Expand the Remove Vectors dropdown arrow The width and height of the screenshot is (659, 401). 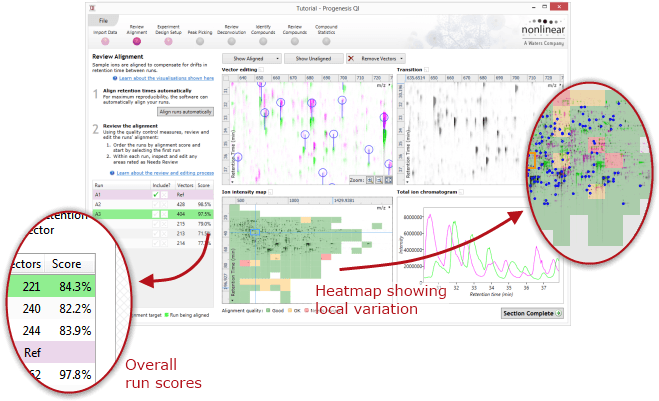[402, 58]
